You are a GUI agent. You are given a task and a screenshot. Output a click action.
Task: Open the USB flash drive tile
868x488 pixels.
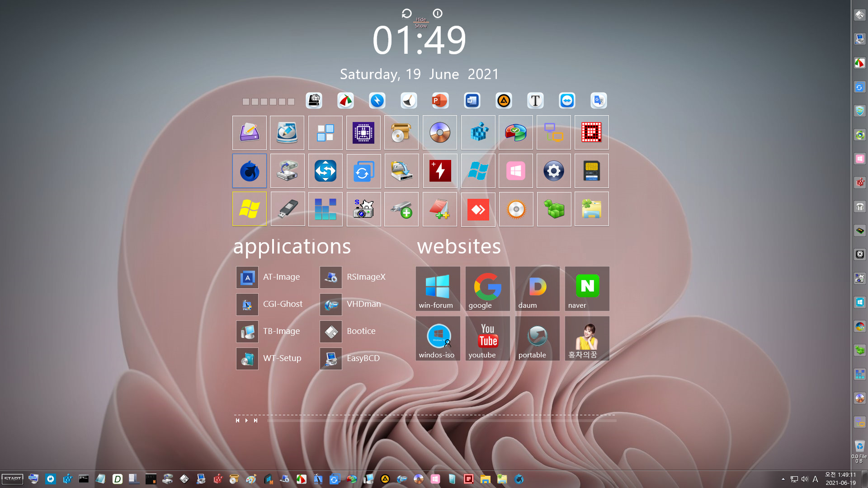(x=288, y=209)
